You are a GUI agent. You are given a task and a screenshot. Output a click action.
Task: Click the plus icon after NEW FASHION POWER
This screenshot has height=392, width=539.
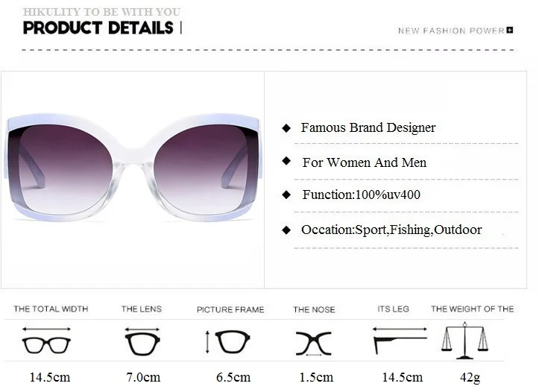[x=510, y=31]
